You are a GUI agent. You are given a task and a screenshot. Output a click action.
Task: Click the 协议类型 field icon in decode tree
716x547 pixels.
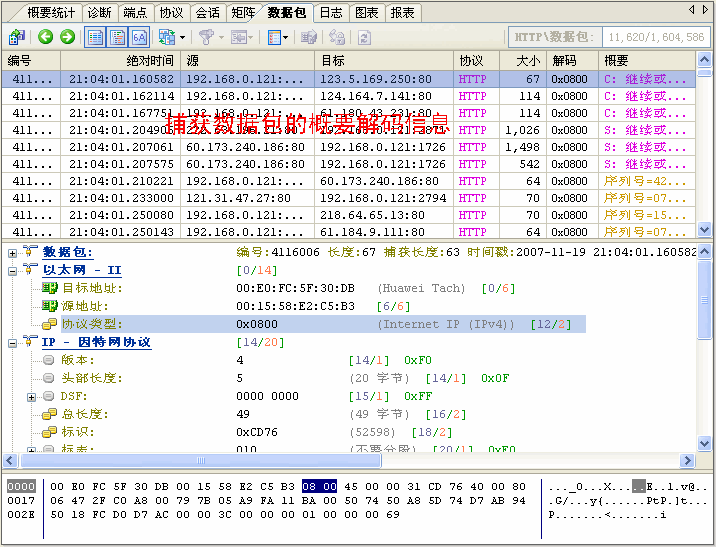[49, 324]
